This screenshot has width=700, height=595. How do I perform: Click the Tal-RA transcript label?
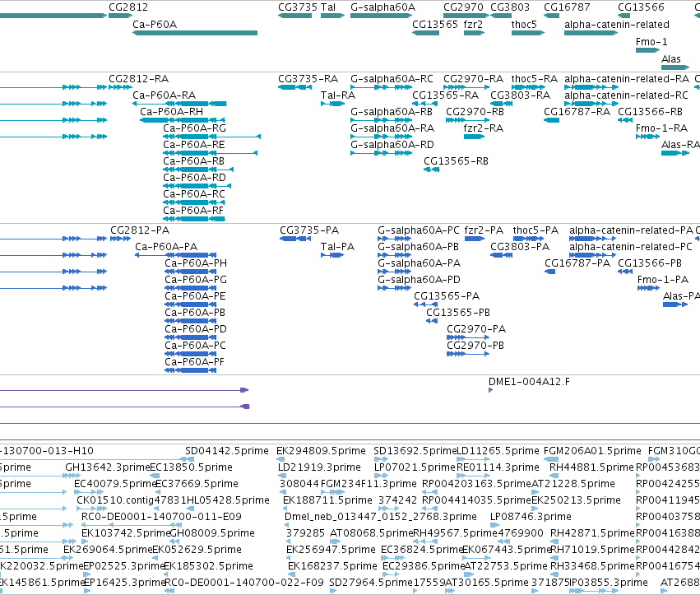[338, 95]
